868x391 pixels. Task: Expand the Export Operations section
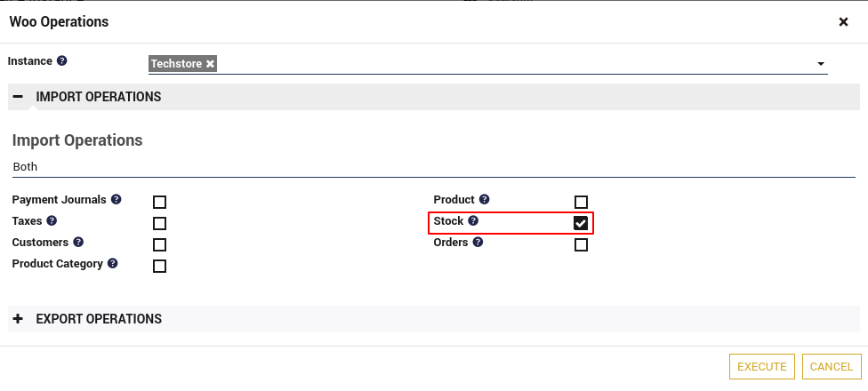(x=19, y=319)
